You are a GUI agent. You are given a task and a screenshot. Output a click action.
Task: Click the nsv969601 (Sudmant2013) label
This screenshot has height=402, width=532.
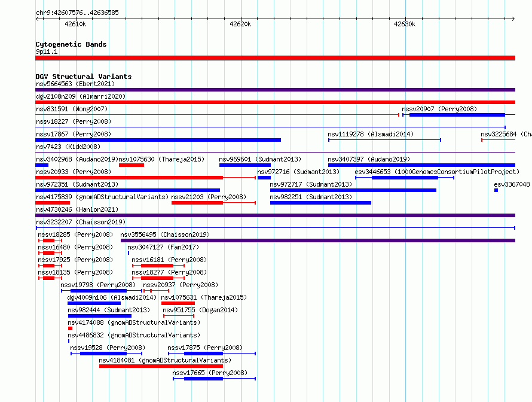(x=260, y=159)
